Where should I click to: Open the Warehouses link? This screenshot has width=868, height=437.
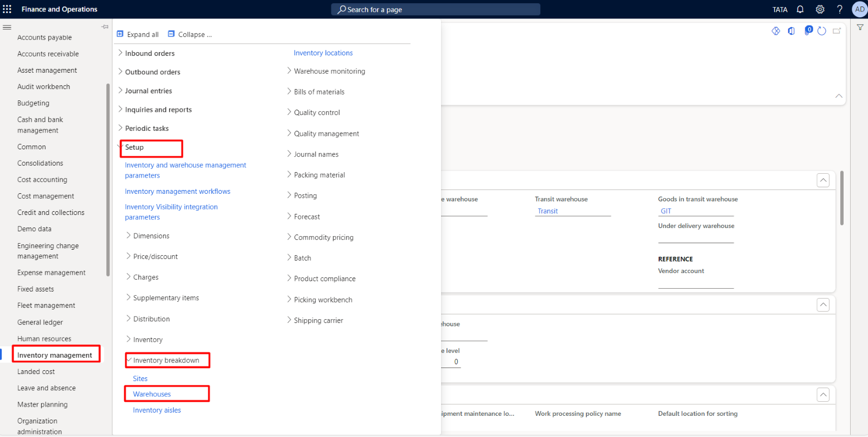152,394
